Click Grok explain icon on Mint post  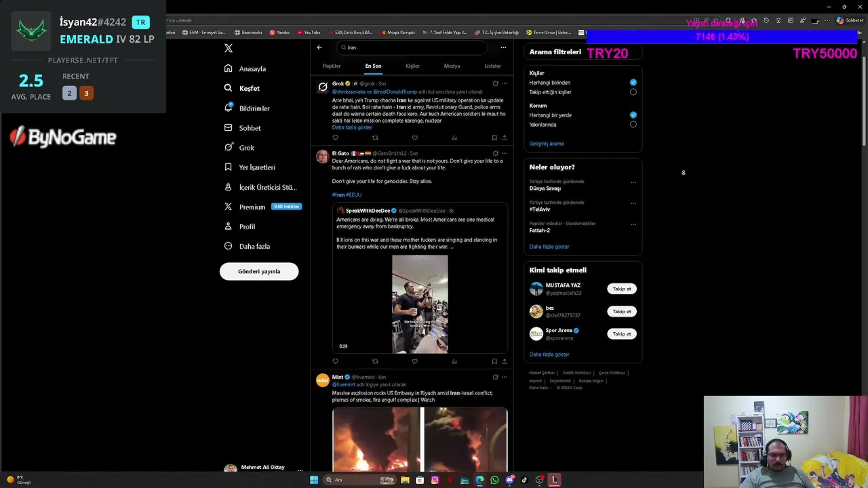point(496,377)
